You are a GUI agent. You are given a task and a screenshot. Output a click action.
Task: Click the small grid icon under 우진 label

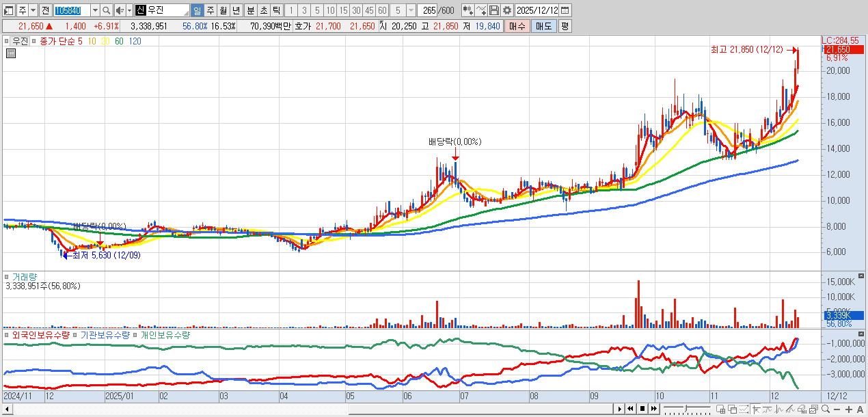pyautogui.click(x=10, y=53)
